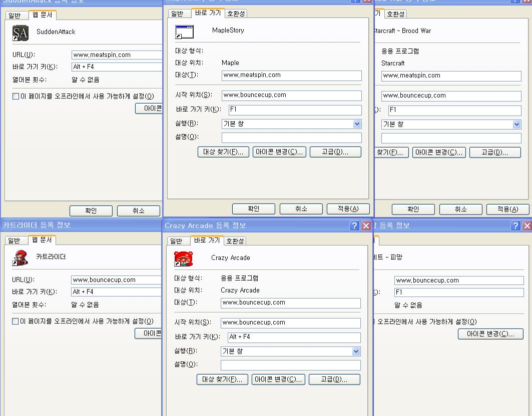
Task: Click 취소 button in Starcraft window
Action: 461,209
